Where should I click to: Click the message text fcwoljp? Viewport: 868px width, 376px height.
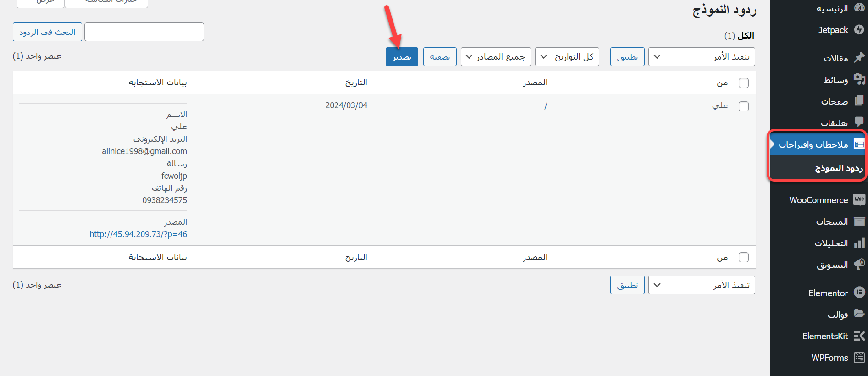[x=174, y=176]
